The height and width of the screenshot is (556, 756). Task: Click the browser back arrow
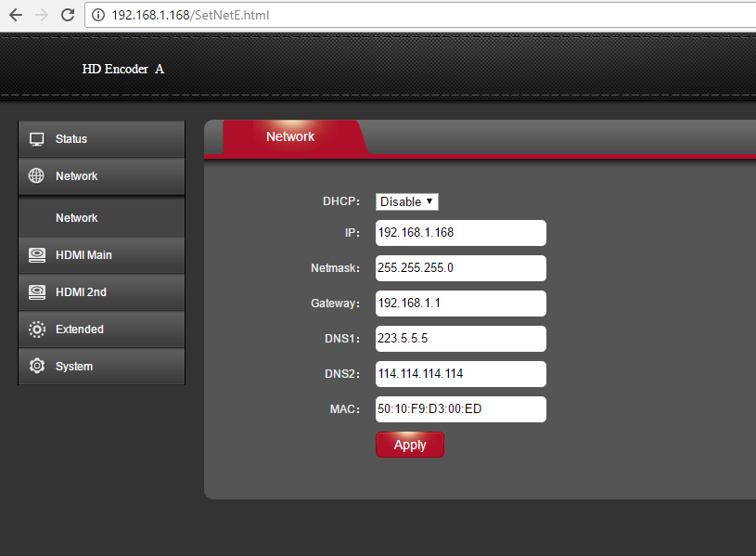[x=16, y=15]
